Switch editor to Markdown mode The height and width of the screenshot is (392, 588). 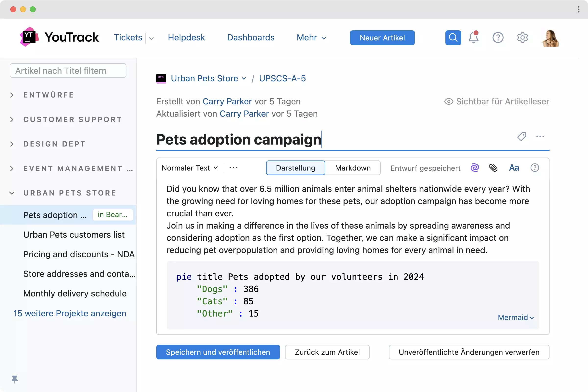click(x=353, y=168)
